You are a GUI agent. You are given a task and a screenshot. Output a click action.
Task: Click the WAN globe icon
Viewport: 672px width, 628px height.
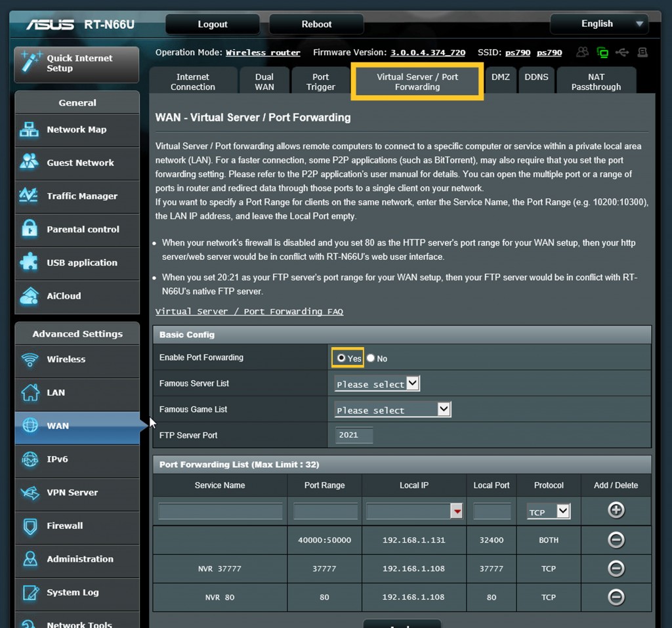click(x=30, y=425)
